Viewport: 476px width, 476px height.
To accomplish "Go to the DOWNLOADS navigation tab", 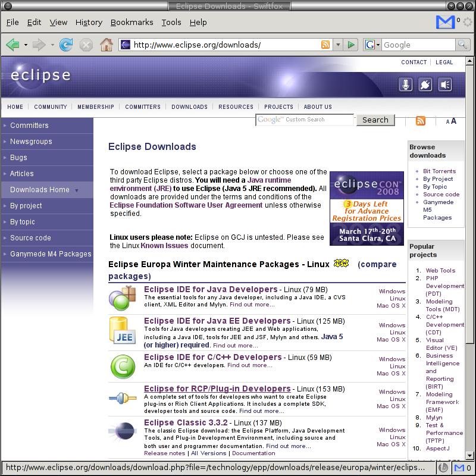I will [x=189, y=107].
